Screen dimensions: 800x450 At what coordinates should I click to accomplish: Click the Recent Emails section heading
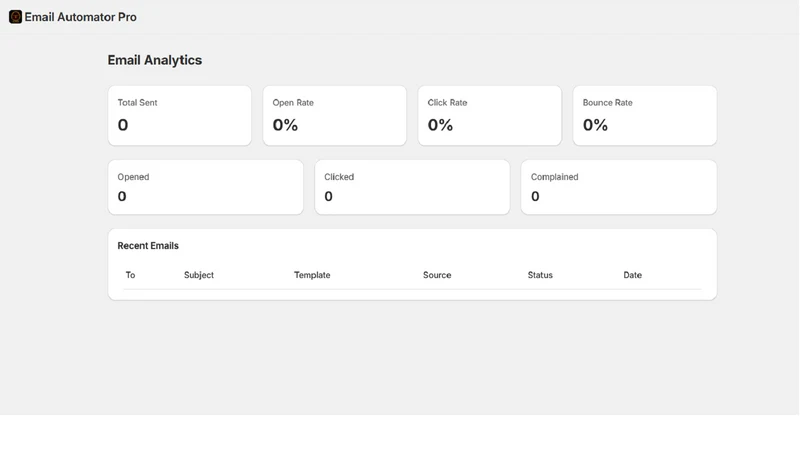tap(148, 245)
